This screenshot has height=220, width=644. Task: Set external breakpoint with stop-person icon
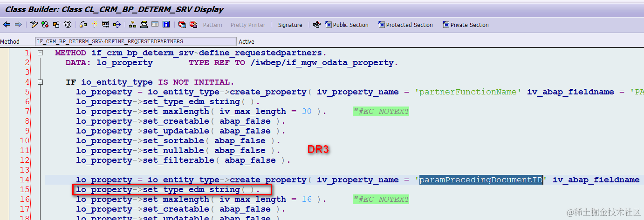tap(193, 25)
